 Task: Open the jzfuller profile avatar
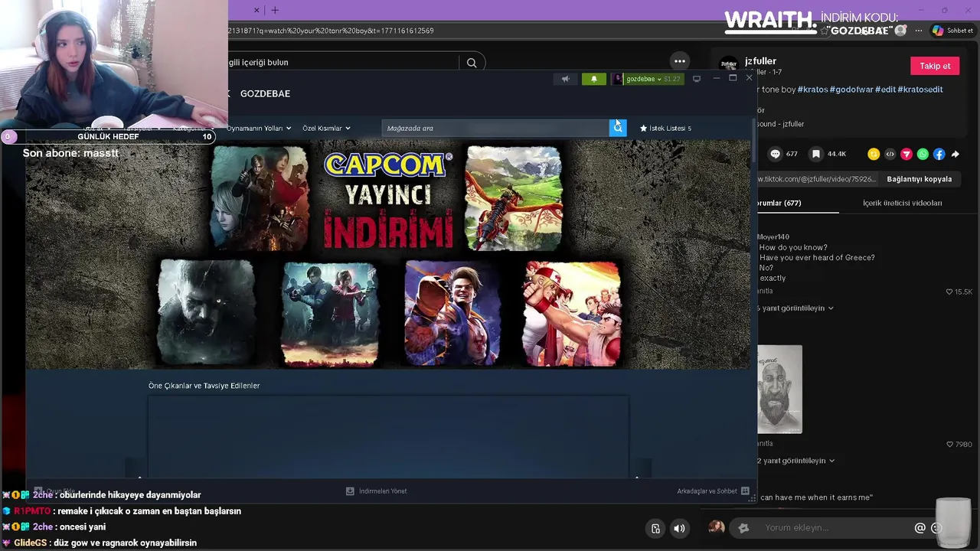point(728,65)
